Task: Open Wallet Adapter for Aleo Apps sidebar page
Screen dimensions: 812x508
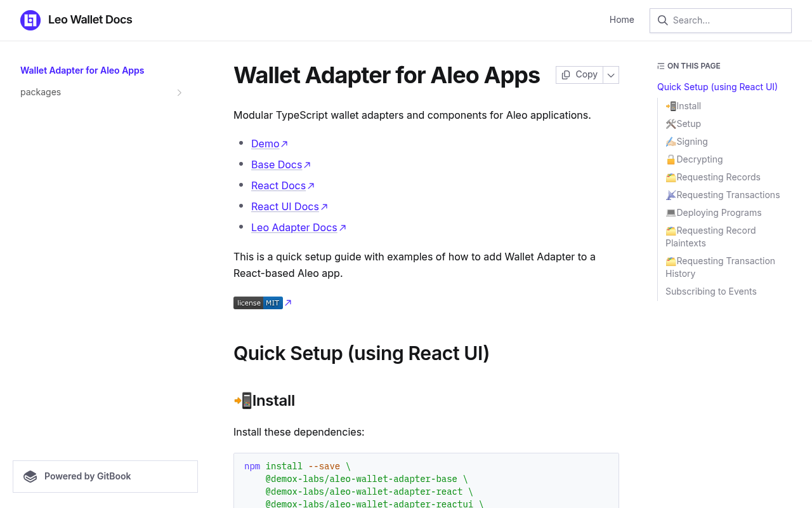Action: 82,70
